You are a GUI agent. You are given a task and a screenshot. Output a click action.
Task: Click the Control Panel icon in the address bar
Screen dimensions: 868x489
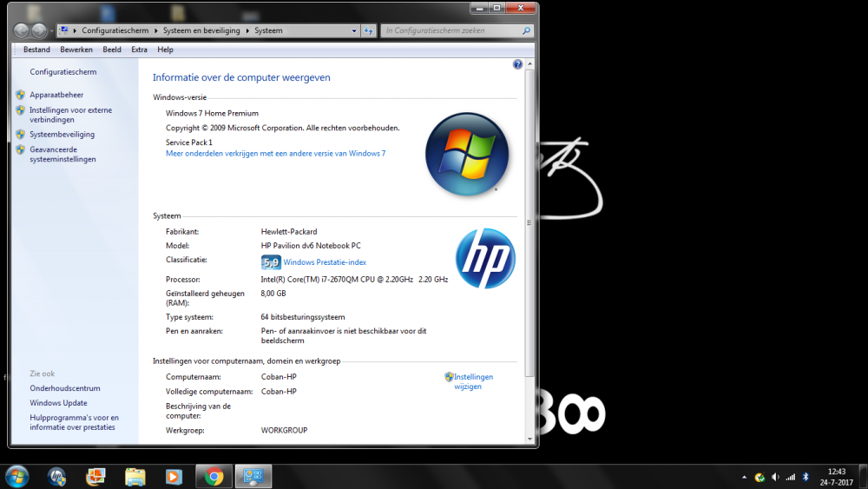point(64,30)
